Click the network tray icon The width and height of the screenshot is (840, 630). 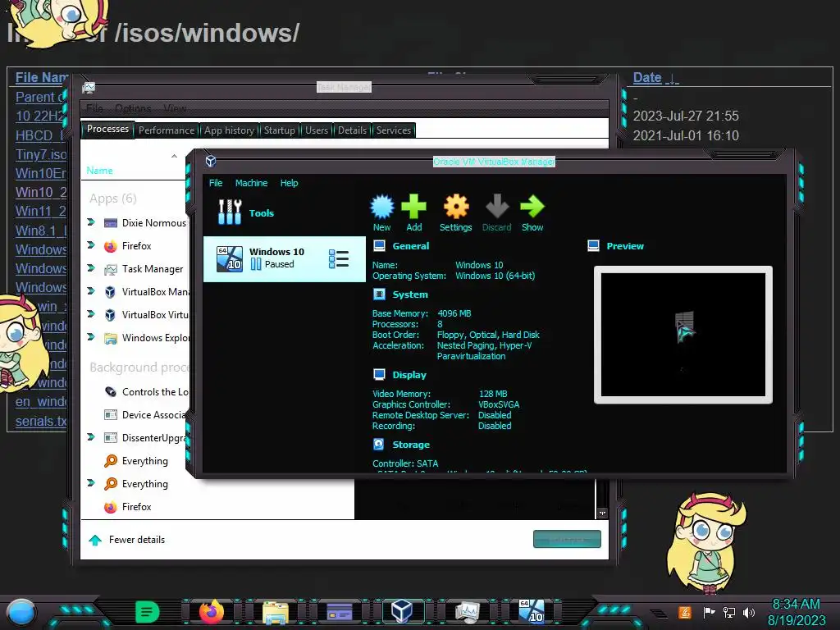[x=729, y=612]
